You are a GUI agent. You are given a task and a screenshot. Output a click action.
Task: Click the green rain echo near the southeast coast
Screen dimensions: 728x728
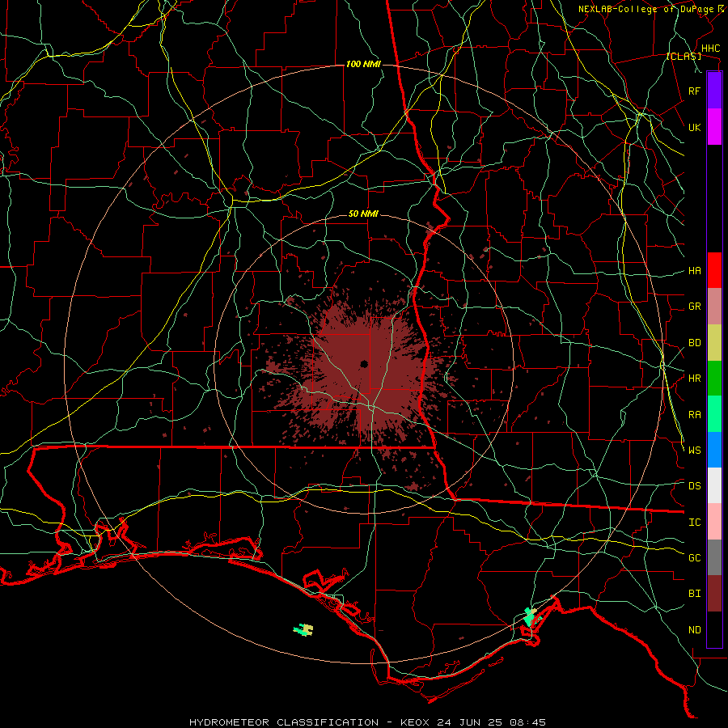pos(530,617)
